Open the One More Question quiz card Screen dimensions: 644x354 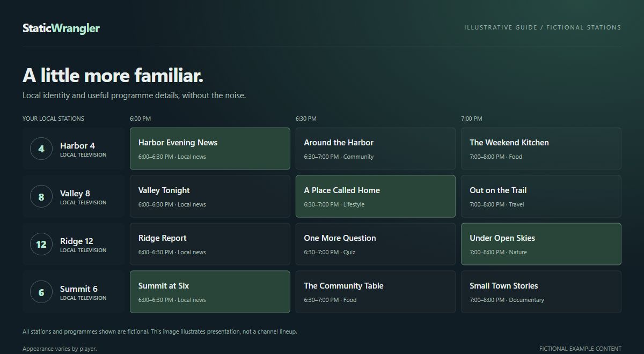coord(376,244)
